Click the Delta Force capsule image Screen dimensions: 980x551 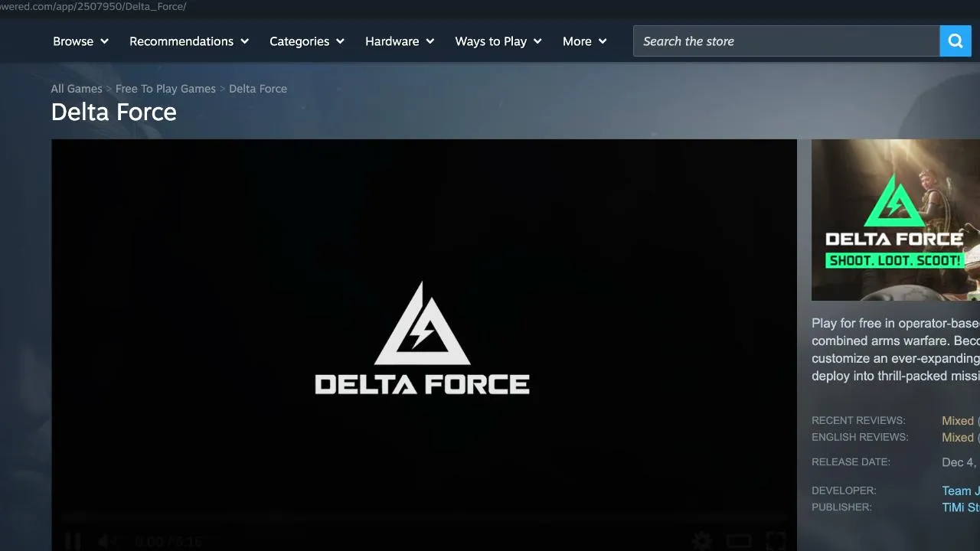click(896, 220)
